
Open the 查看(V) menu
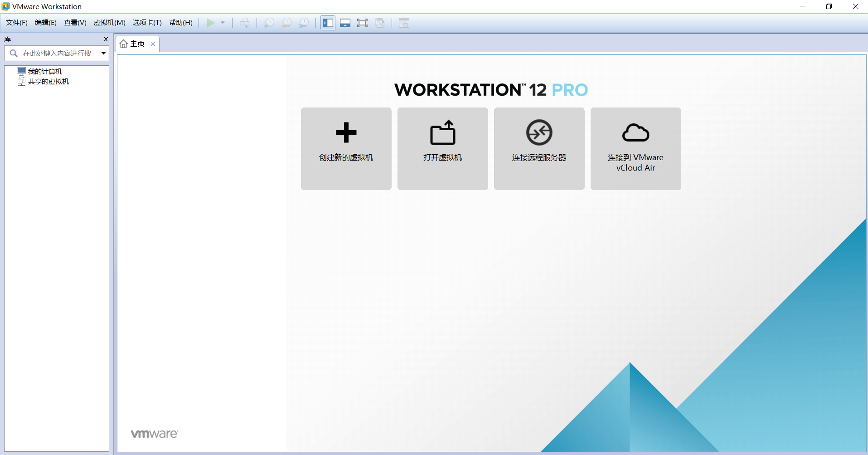point(75,23)
